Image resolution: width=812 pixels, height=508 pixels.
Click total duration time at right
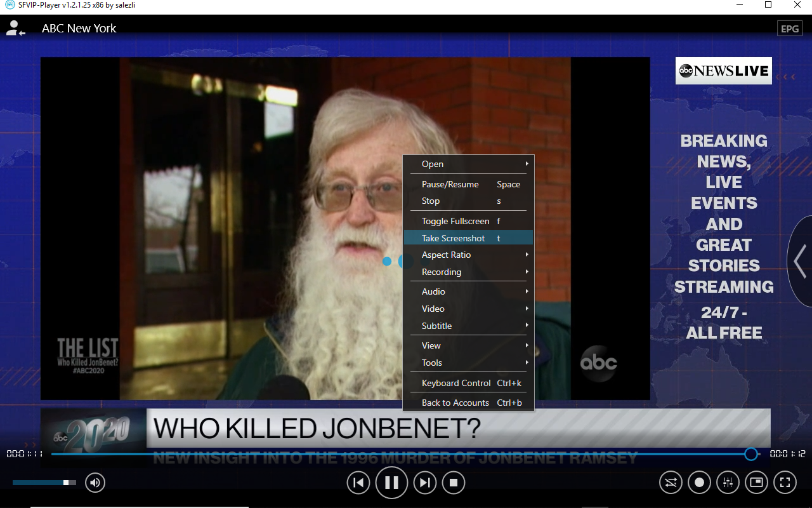click(x=787, y=454)
